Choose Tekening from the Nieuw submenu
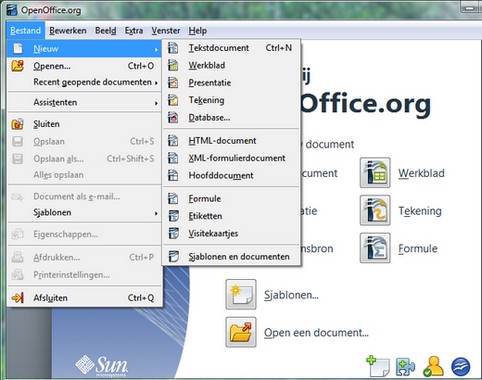Screen dimensions: 482x380 point(231,100)
